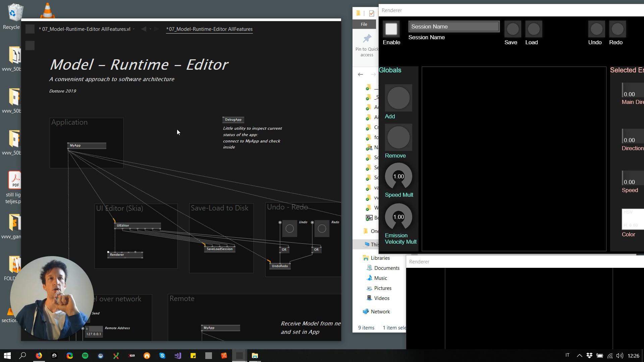Toggle the Enable checkbox in Renderer

point(391,29)
